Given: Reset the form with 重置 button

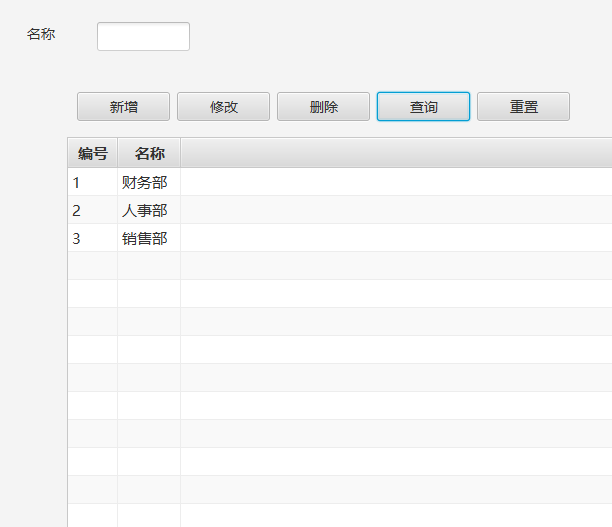Looking at the screenshot, I should tap(523, 107).
